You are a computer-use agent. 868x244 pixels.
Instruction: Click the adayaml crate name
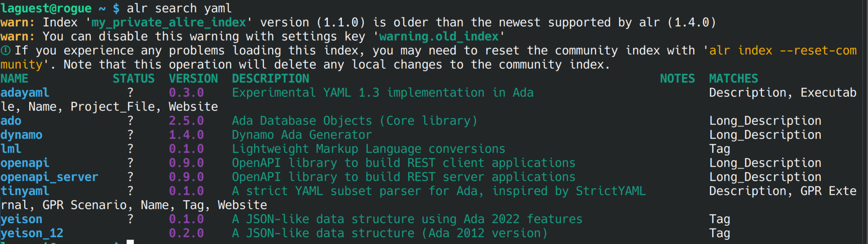coord(25,93)
